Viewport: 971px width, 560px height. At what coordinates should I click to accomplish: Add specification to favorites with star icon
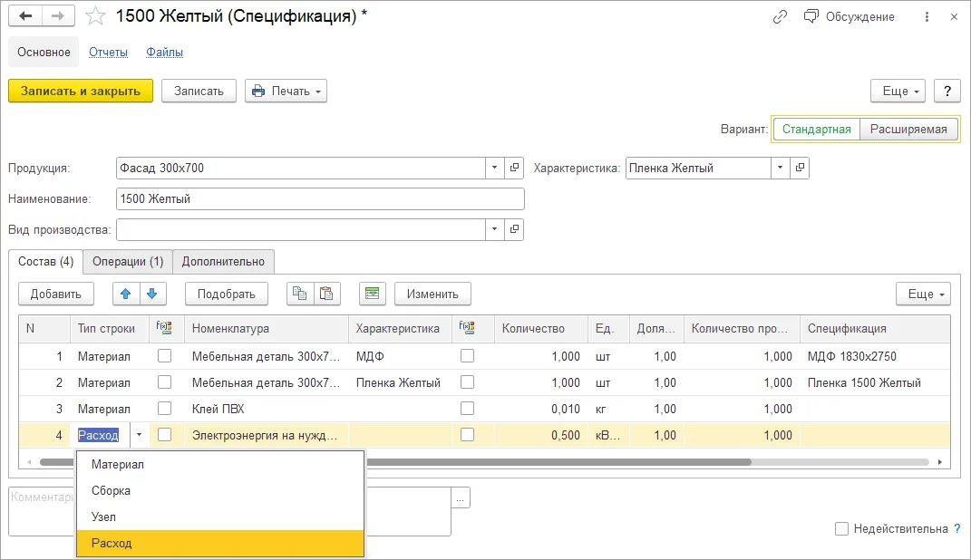[x=95, y=16]
